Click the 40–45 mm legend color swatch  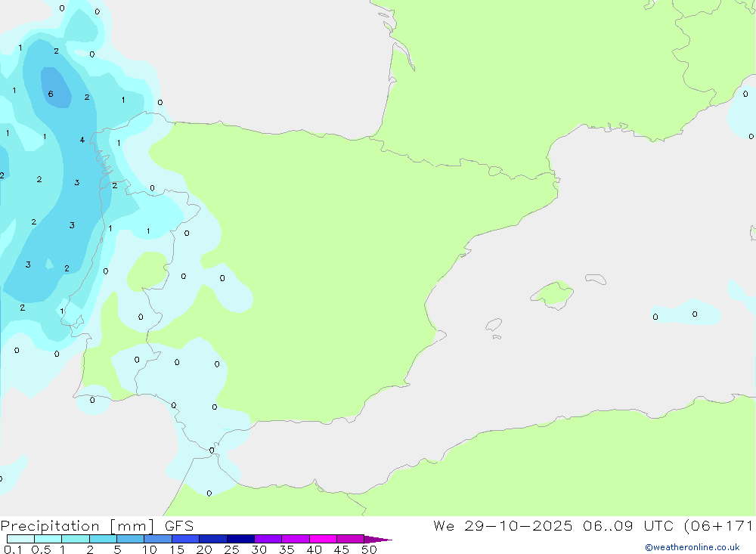pyautogui.click(x=323, y=539)
